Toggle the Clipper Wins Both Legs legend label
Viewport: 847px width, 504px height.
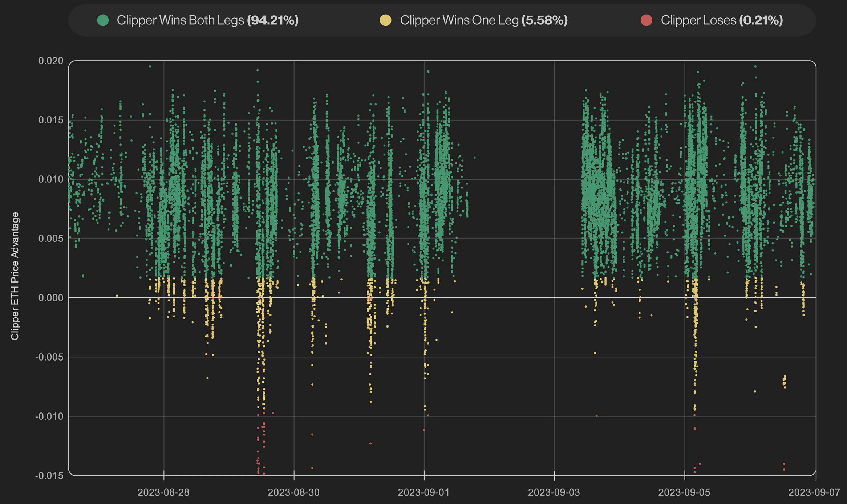coord(180,20)
